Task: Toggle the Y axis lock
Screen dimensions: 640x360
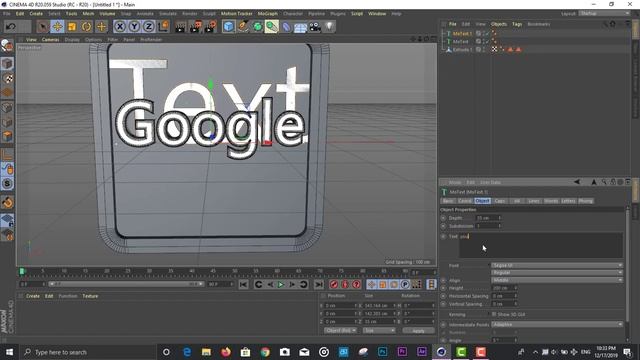Action: pos(134,27)
